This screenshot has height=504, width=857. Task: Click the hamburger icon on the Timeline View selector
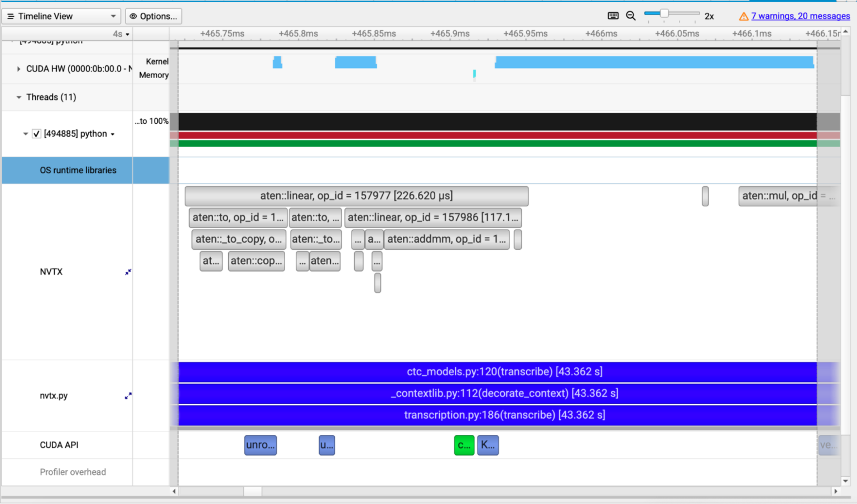click(x=11, y=16)
